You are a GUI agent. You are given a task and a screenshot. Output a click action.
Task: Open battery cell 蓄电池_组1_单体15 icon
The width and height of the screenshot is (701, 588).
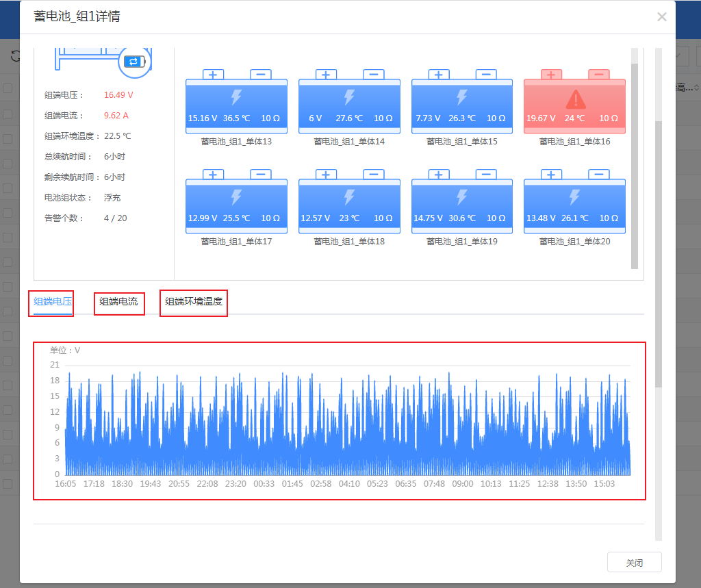tap(462, 101)
